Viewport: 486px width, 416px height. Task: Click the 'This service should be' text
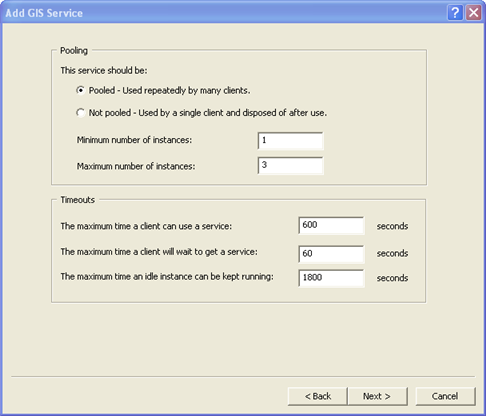(x=104, y=71)
